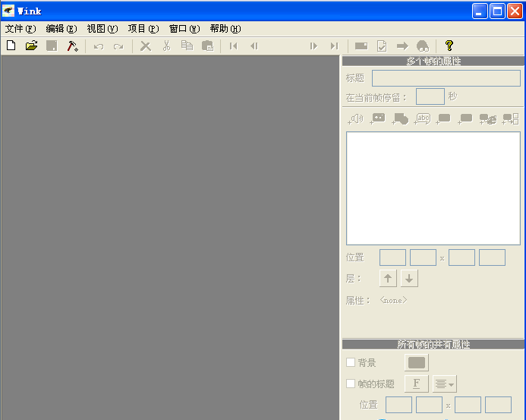Move layer down arrow button

pos(409,279)
